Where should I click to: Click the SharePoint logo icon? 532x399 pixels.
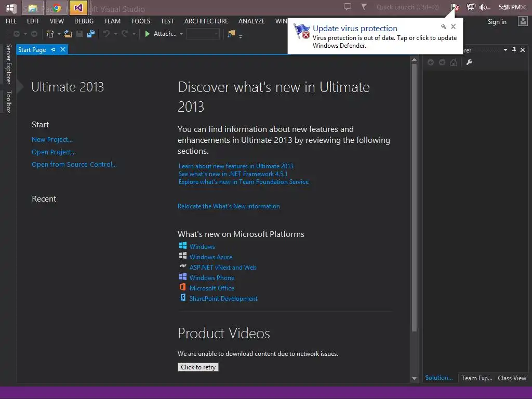(183, 298)
